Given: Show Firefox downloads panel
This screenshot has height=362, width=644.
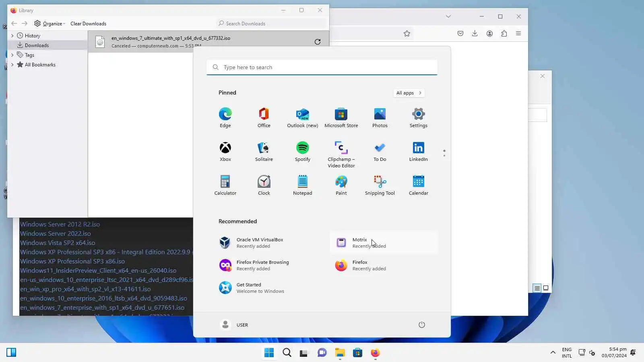Looking at the screenshot, I should (475, 34).
